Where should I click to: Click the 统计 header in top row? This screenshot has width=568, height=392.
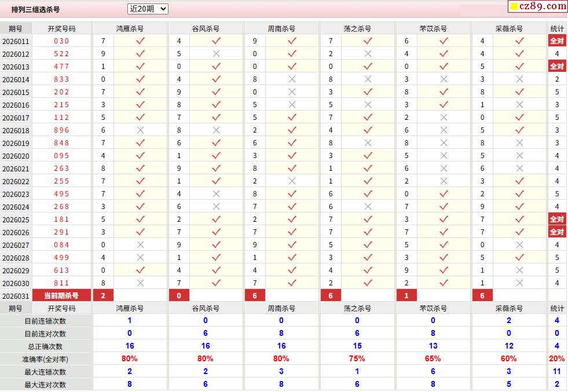[557, 28]
